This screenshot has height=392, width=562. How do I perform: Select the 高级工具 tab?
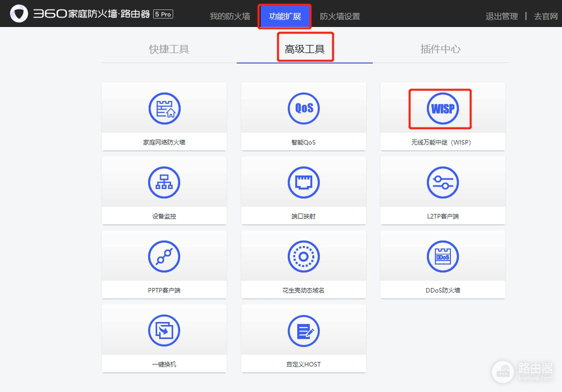coord(305,49)
